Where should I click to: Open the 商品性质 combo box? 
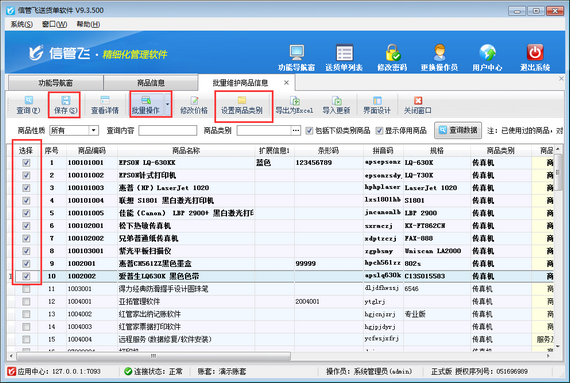(74, 130)
